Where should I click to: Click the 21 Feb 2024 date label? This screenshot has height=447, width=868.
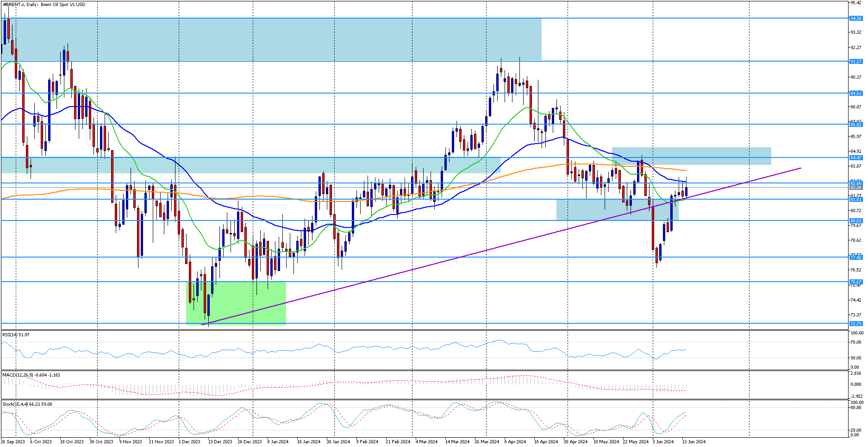click(x=398, y=441)
